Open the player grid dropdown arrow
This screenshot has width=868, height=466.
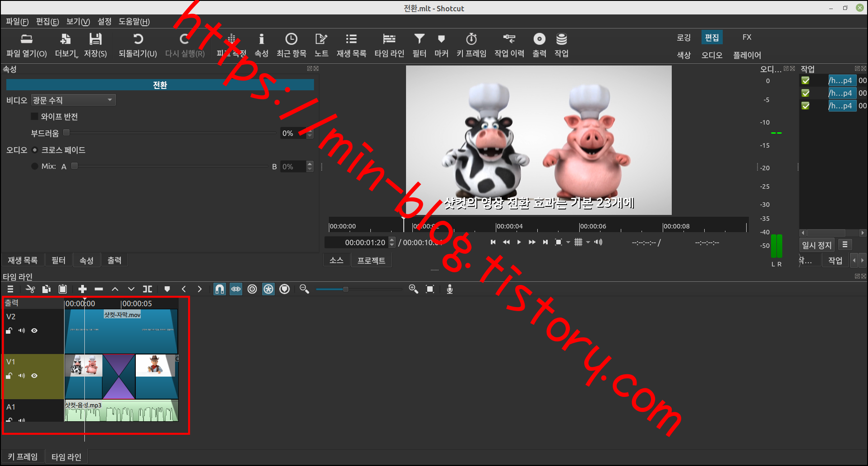[x=588, y=242]
